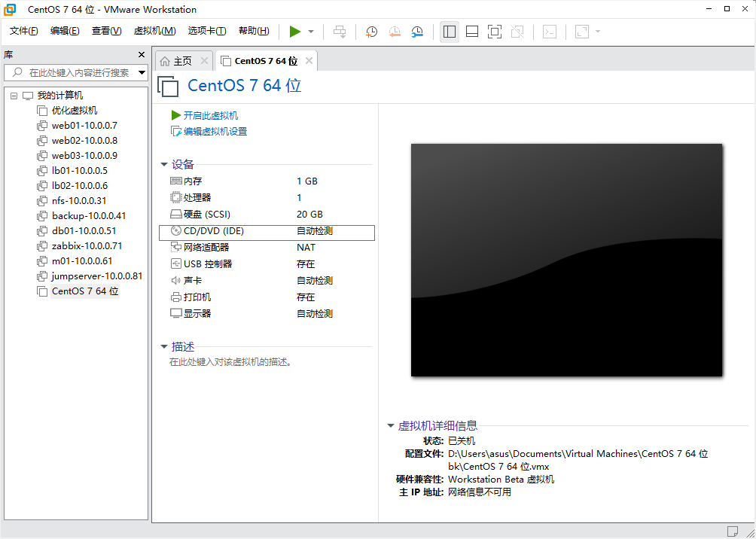Open the 编辑 menu
756x539 pixels.
pos(65,32)
